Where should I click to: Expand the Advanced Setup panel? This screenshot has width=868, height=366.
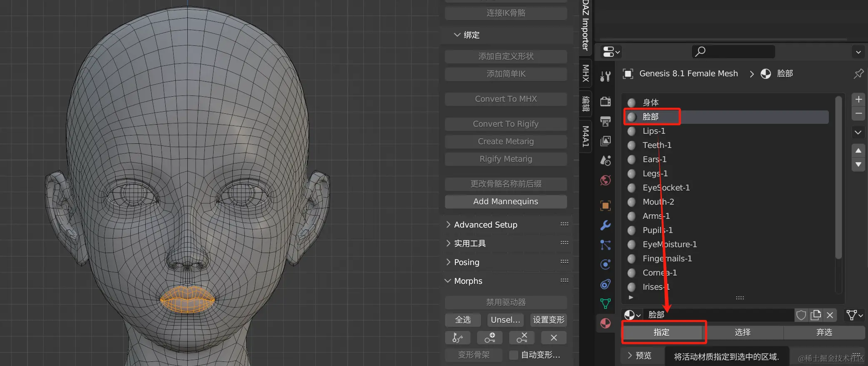(x=485, y=225)
